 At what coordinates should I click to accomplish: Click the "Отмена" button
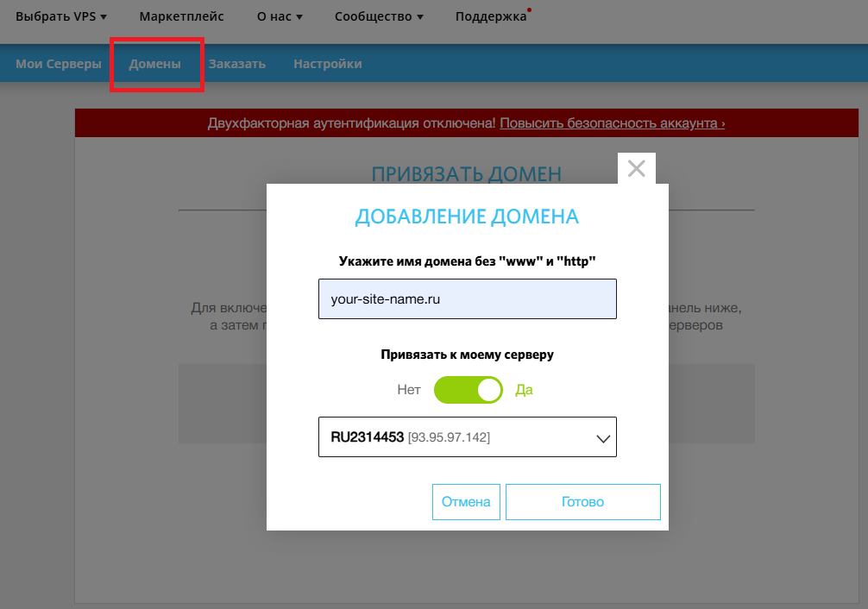(466, 501)
